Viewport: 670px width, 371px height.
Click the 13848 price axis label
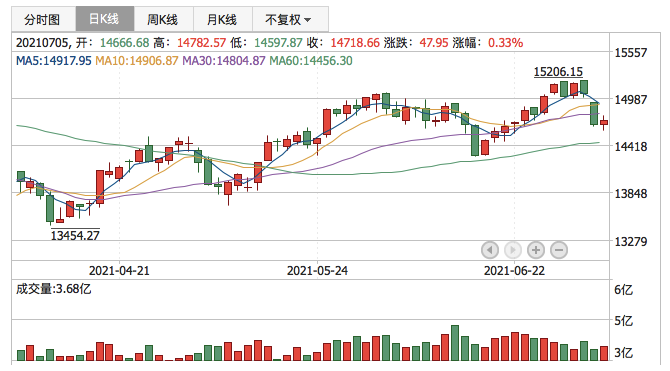[x=631, y=194]
